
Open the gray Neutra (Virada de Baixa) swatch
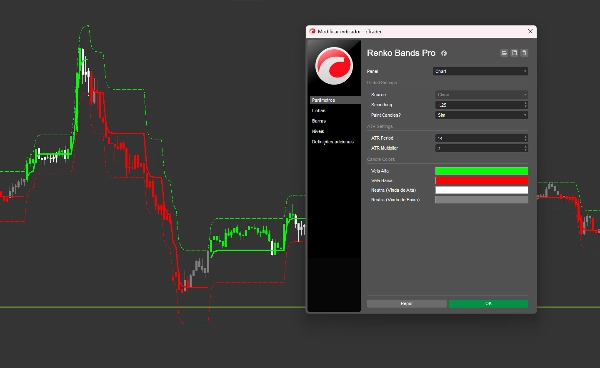(481, 200)
